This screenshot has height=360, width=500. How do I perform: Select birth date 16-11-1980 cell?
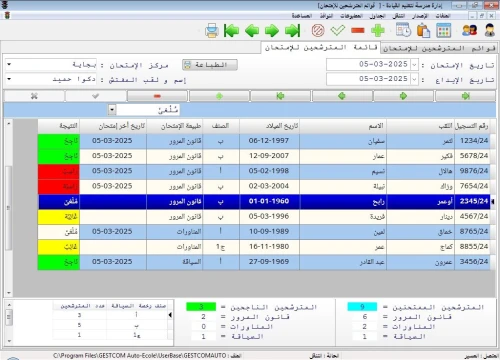click(x=269, y=247)
